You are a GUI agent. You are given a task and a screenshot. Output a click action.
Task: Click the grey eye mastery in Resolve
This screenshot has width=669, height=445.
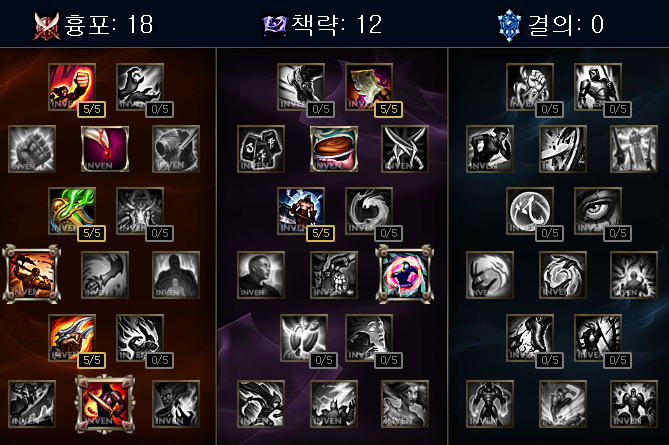pos(598,211)
